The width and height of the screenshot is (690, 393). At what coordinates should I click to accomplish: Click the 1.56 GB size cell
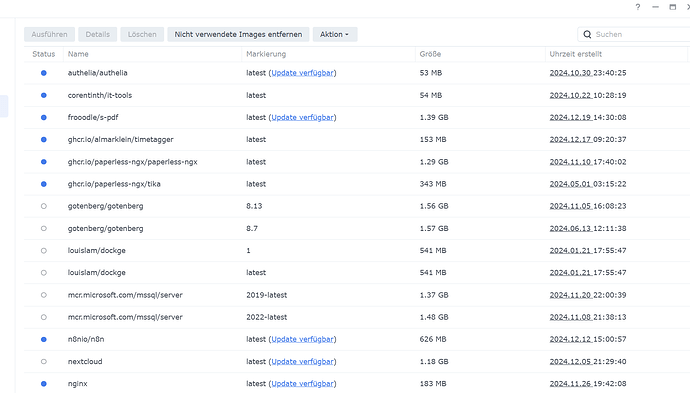[434, 206]
